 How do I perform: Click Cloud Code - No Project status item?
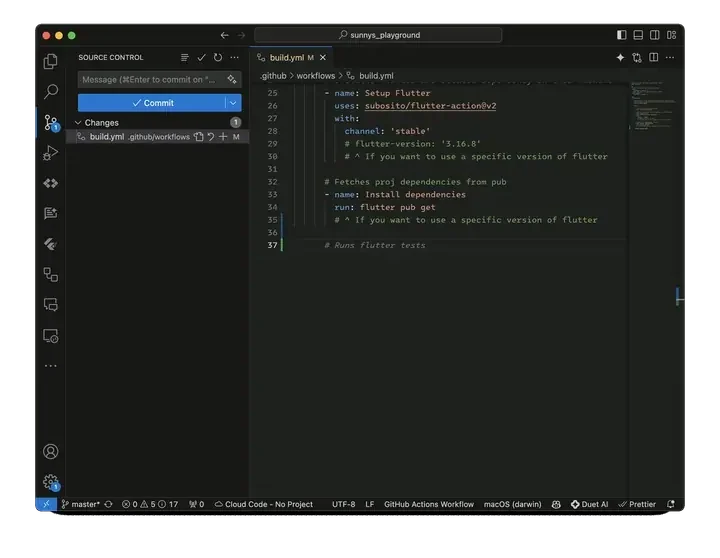tap(264, 504)
